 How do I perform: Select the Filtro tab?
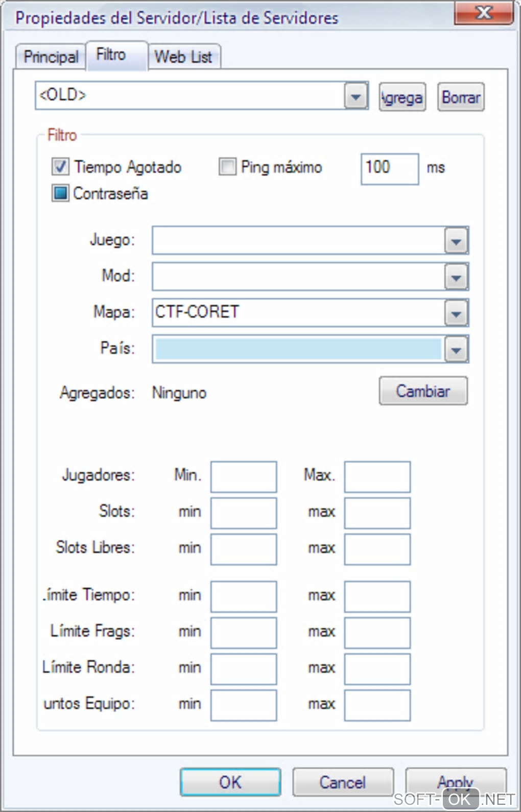click(x=111, y=55)
